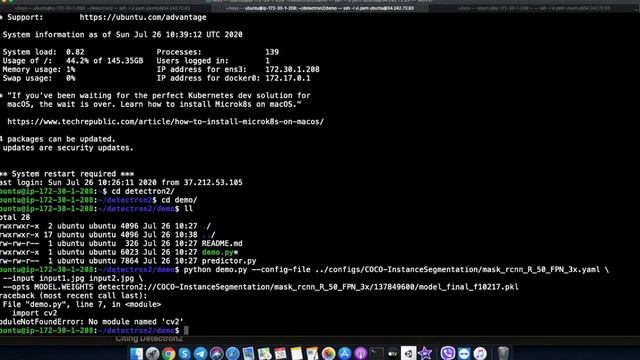Click the 'Processes: 139' entry
The width and height of the screenshot is (640, 360).
[x=218, y=52]
